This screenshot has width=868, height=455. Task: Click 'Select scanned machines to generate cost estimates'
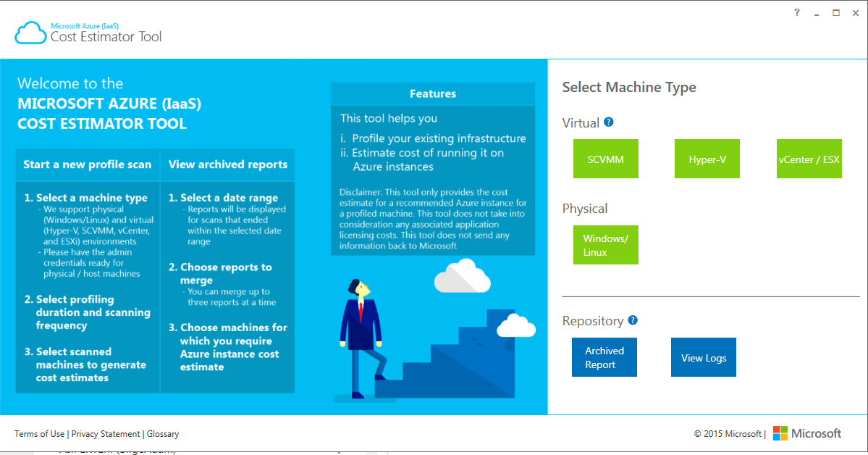coord(85,364)
